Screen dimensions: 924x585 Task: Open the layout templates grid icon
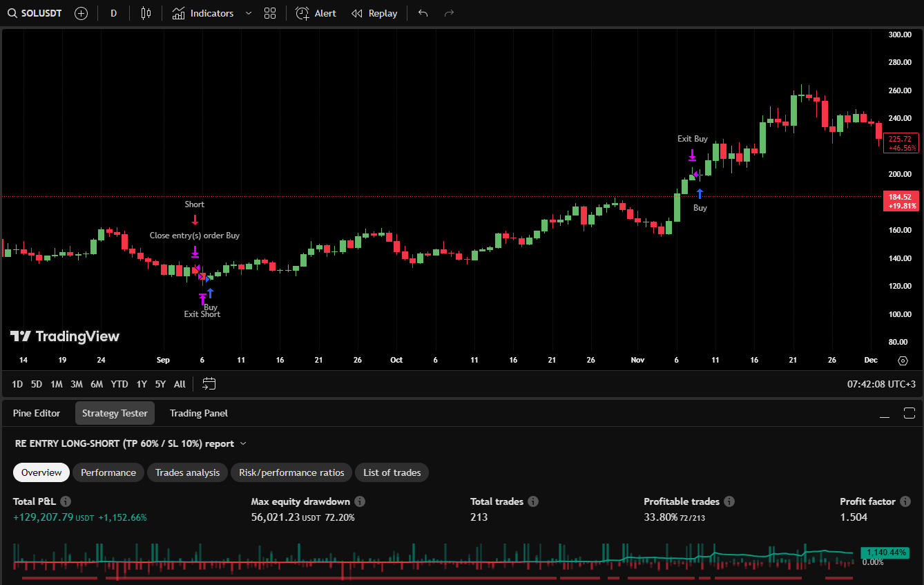coord(270,13)
